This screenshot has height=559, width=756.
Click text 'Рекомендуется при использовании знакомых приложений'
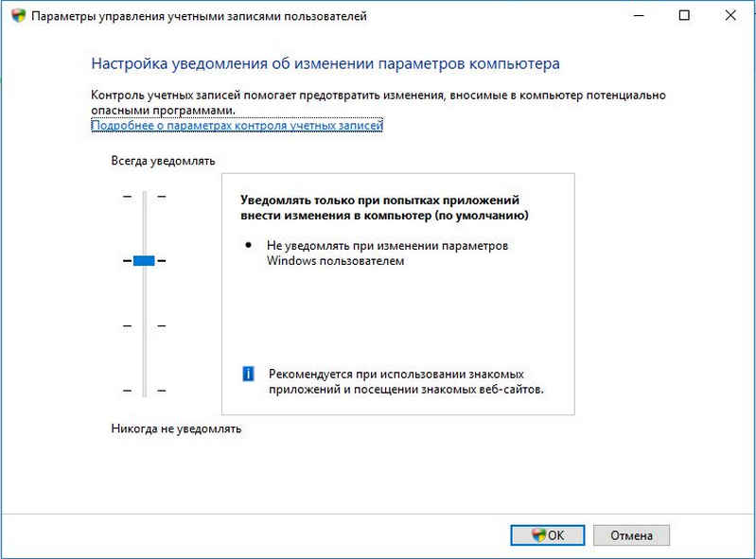coord(406,381)
